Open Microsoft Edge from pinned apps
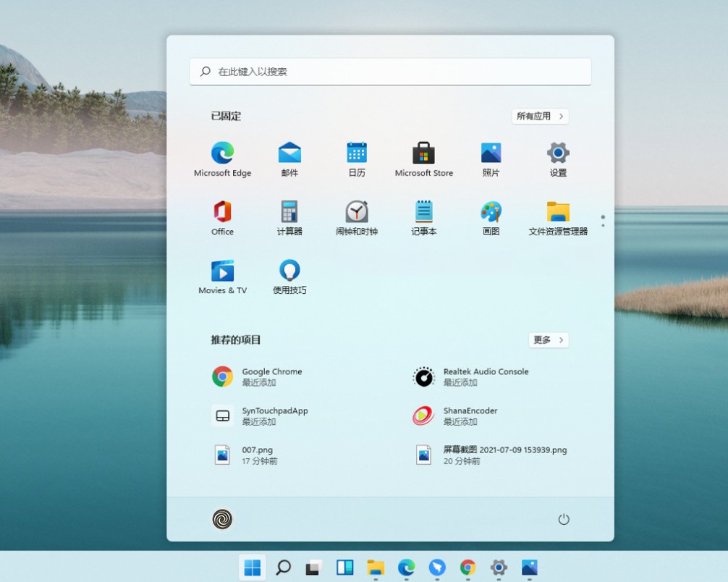 222,159
